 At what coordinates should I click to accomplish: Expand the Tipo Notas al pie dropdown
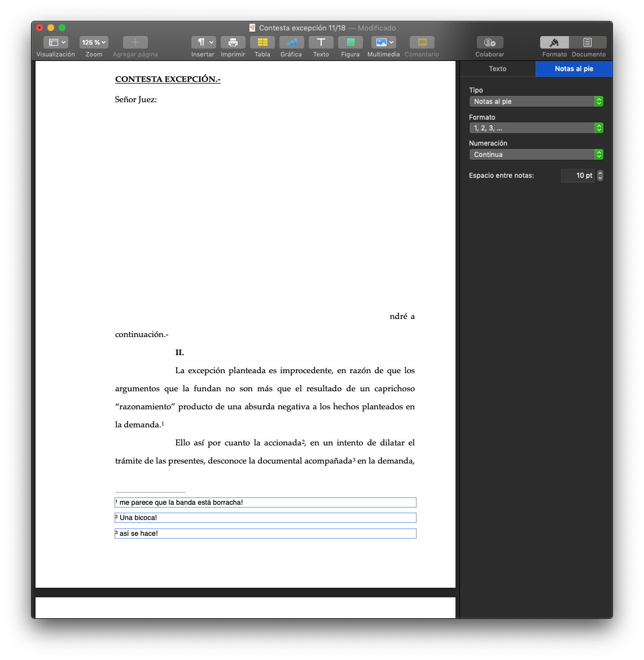536,102
